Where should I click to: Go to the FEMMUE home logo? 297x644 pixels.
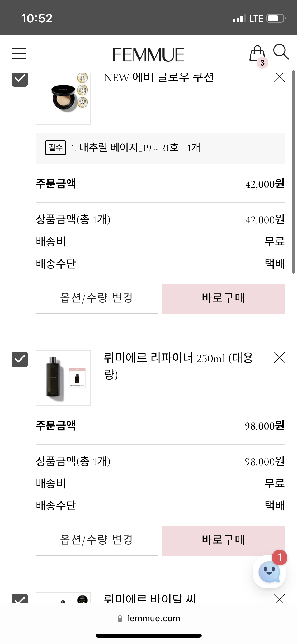point(148,55)
